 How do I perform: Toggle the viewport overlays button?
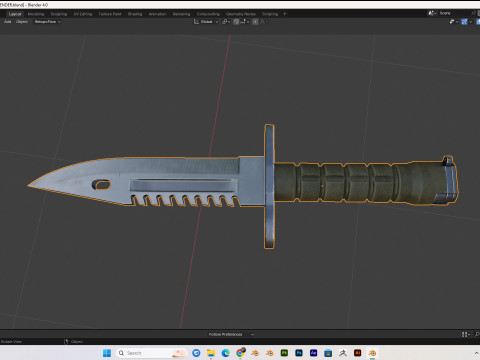[x=464, y=22]
